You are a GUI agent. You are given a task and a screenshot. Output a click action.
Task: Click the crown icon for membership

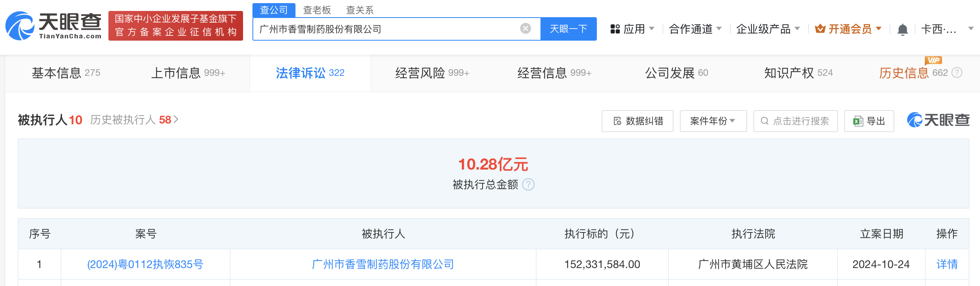[820, 29]
